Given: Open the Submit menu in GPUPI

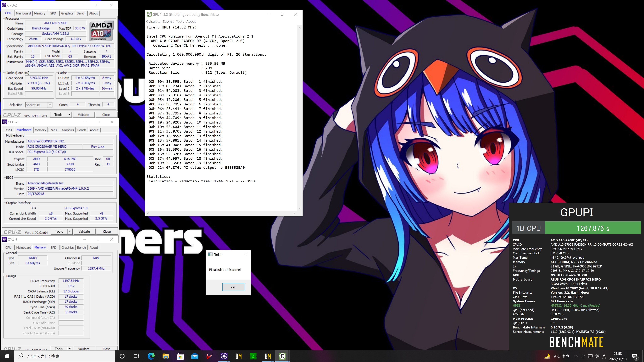Looking at the screenshot, I should [x=168, y=22].
